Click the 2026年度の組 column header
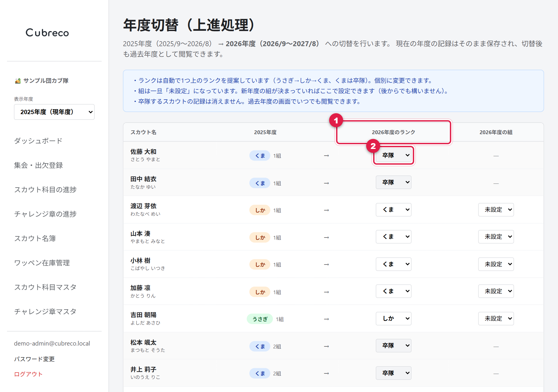This screenshot has width=558, height=392. (496, 132)
